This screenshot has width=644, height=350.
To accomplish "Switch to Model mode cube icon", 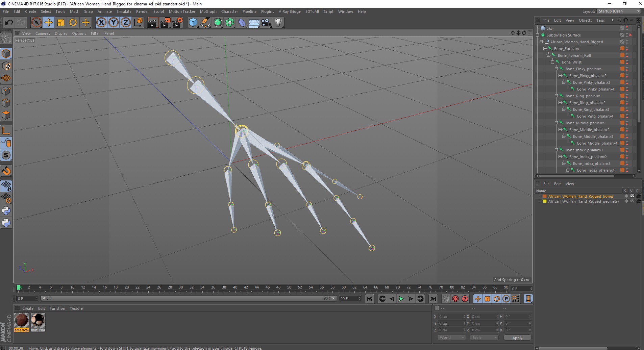I will coord(6,54).
